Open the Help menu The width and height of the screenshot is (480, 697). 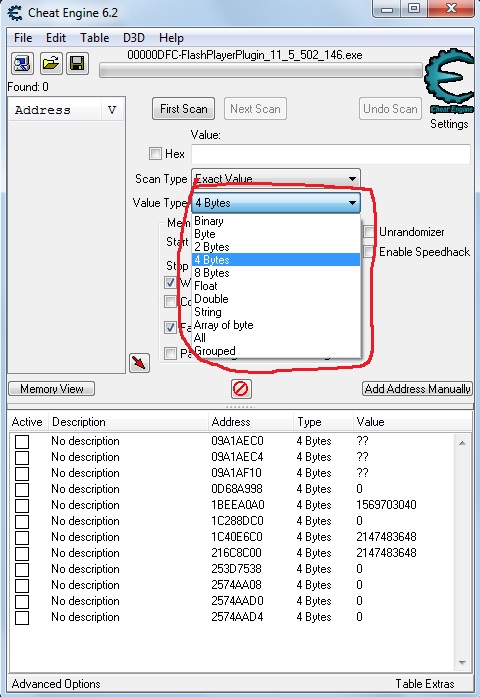click(x=171, y=38)
